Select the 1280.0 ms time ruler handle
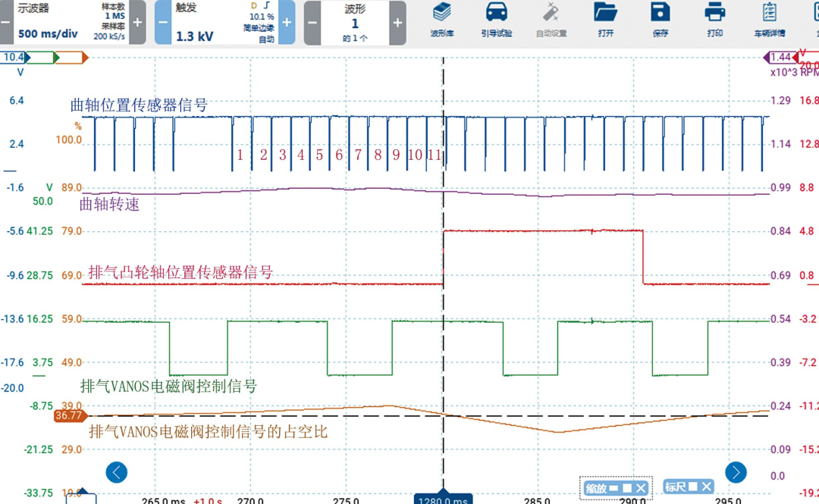Screen dimensions: 819x504 click(443, 497)
